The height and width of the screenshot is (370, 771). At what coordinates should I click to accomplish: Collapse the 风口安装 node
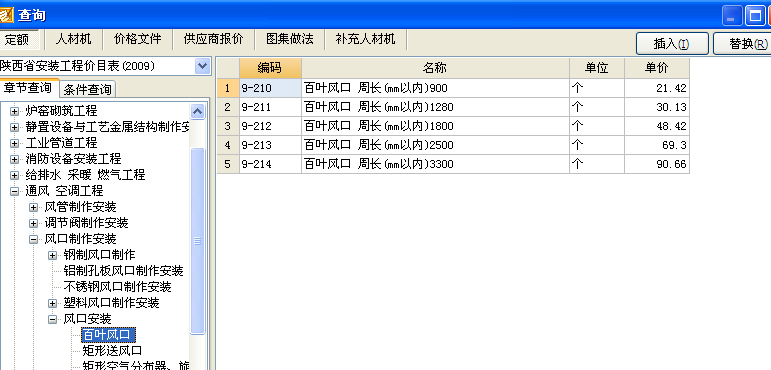(x=53, y=319)
